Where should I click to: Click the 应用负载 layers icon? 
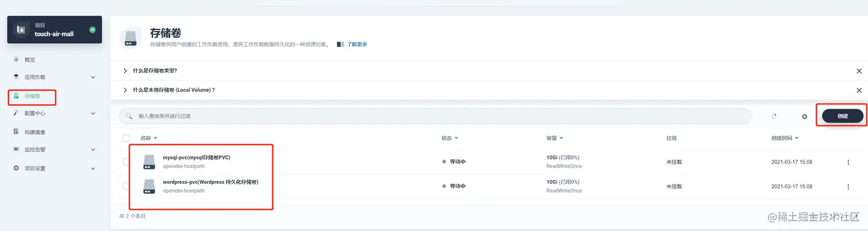tap(16, 76)
